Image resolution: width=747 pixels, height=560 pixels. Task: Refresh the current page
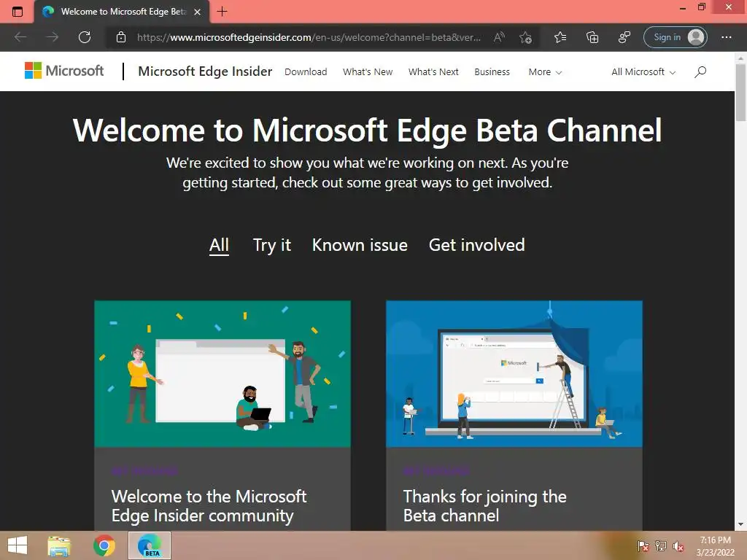85,37
